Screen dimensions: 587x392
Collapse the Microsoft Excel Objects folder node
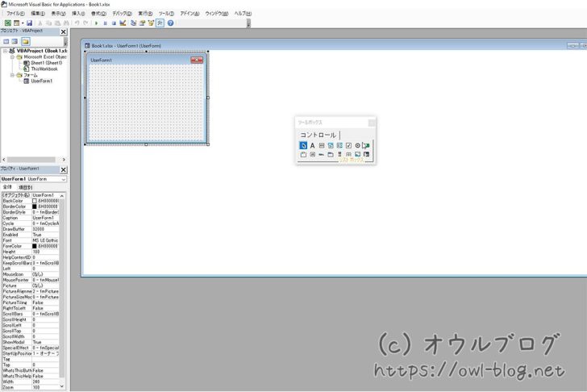tap(12, 57)
